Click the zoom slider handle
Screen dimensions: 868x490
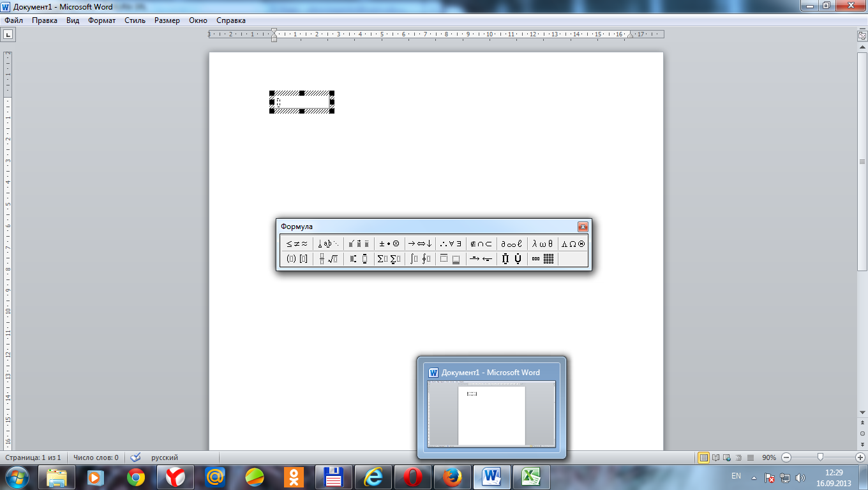[x=820, y=457]
